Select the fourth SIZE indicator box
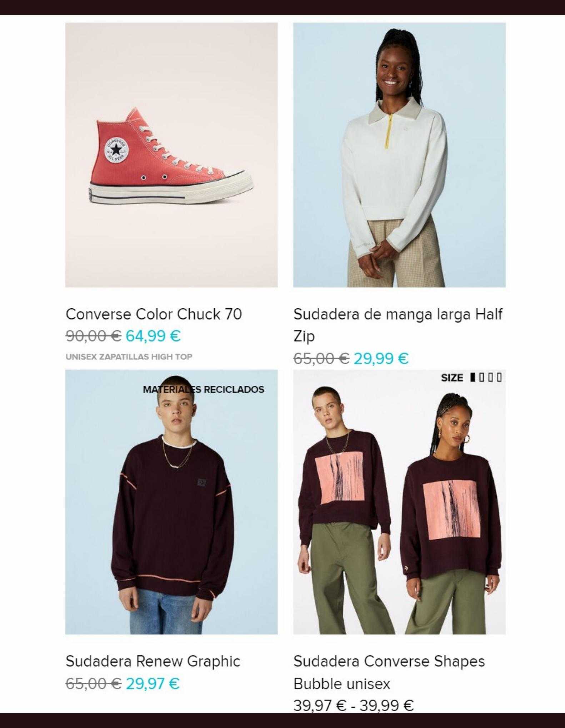This screenshot has width=565, height=728. 499,377
